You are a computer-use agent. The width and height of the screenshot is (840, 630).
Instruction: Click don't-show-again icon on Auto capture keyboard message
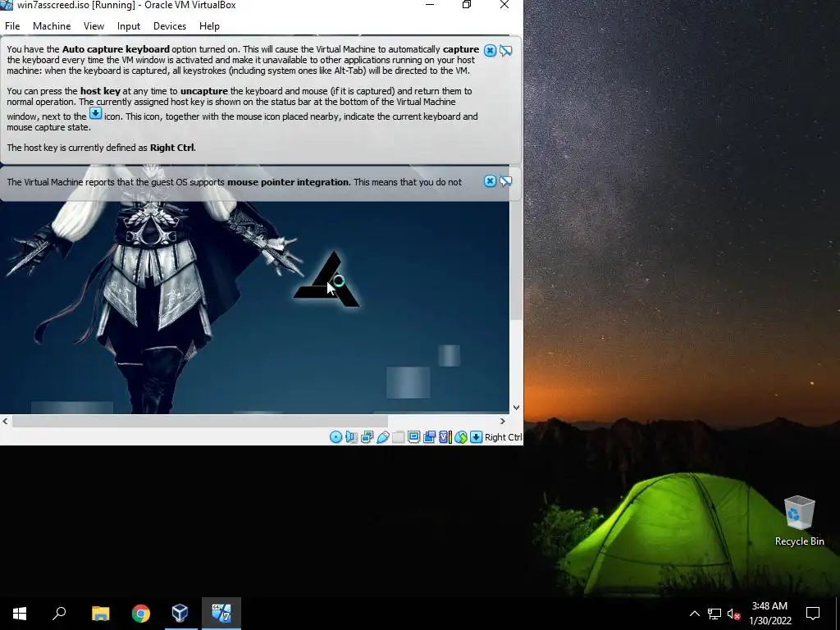click(505, 50)
